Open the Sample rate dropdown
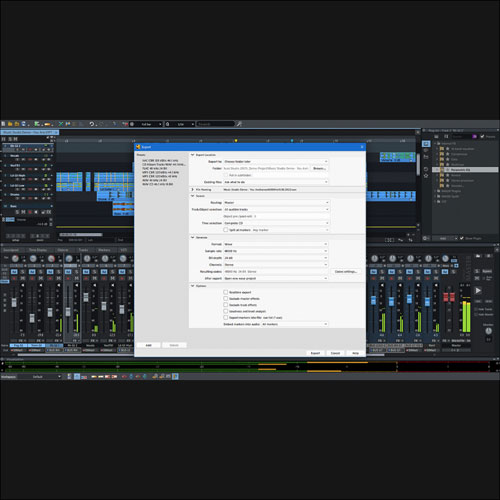 (276, 251)
